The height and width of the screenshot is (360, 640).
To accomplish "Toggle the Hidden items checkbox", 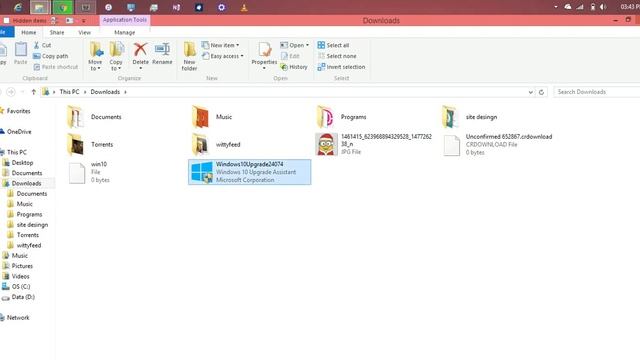I will pyautogui.click(x=7, y=20).
